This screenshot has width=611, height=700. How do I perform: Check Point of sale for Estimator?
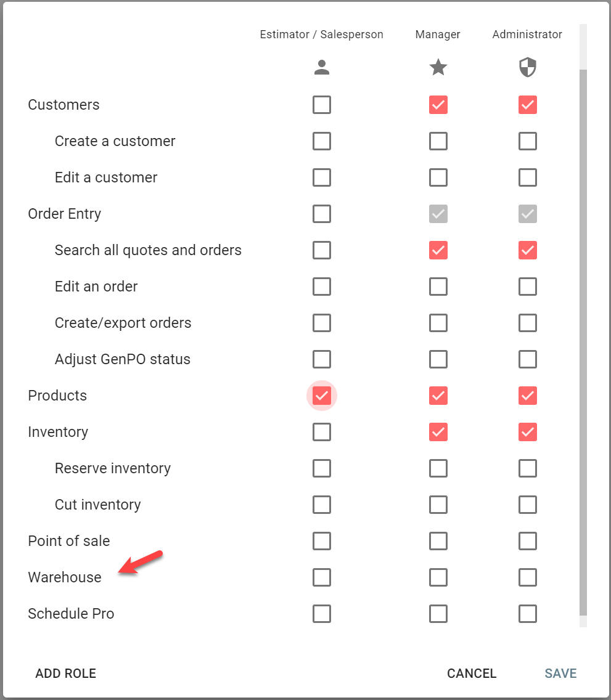[x=322, y=541]
